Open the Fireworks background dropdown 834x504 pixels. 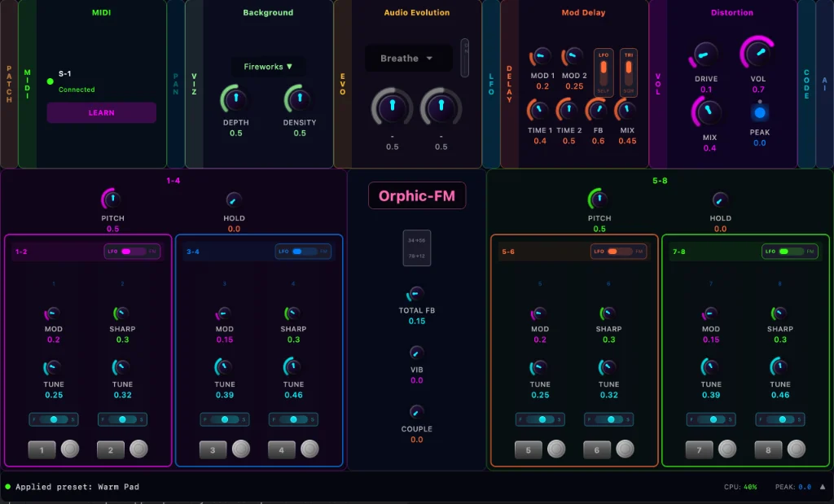268,66
